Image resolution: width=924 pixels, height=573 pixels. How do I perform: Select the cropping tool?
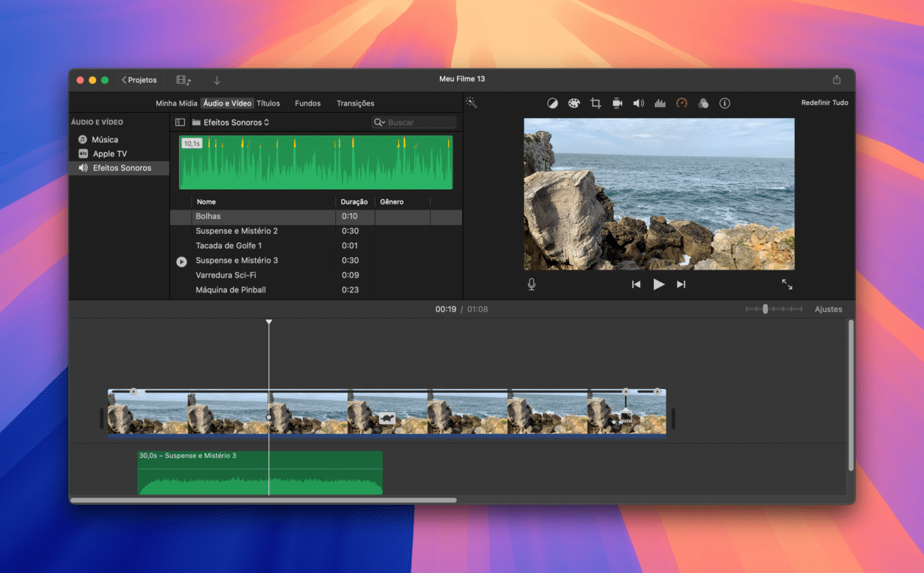595,103
